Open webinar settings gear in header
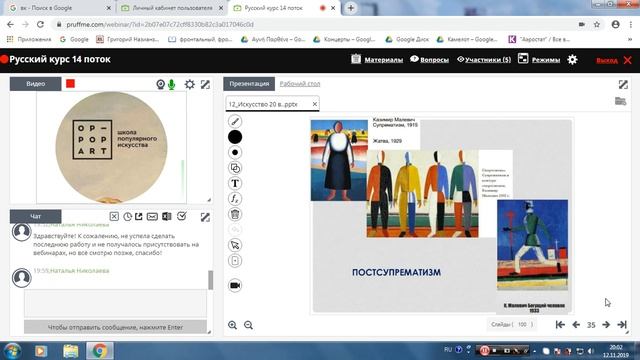The image size is (640, 360). tap(572, 60)
